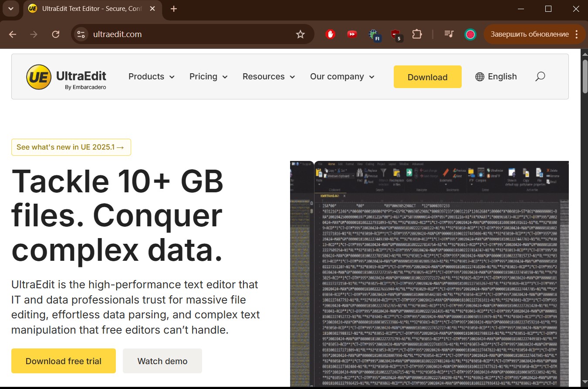Viewport: 588px width, 389px height.
Task: Click the 'Tackle 10+ GB files' heading
Action: [x=118, y=216]
